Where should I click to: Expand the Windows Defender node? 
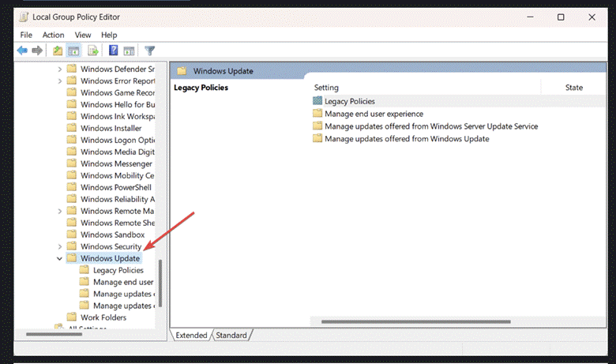tap(60, 69)
